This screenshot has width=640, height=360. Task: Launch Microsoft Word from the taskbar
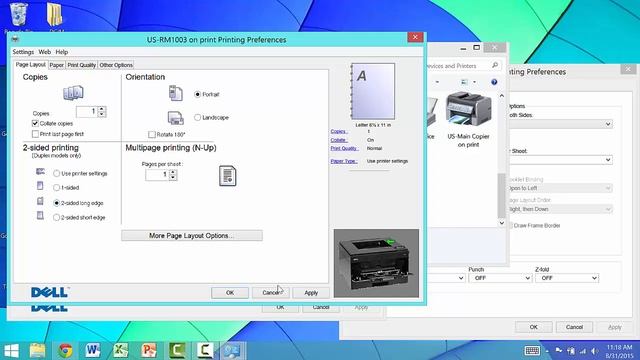coord(93,351)
